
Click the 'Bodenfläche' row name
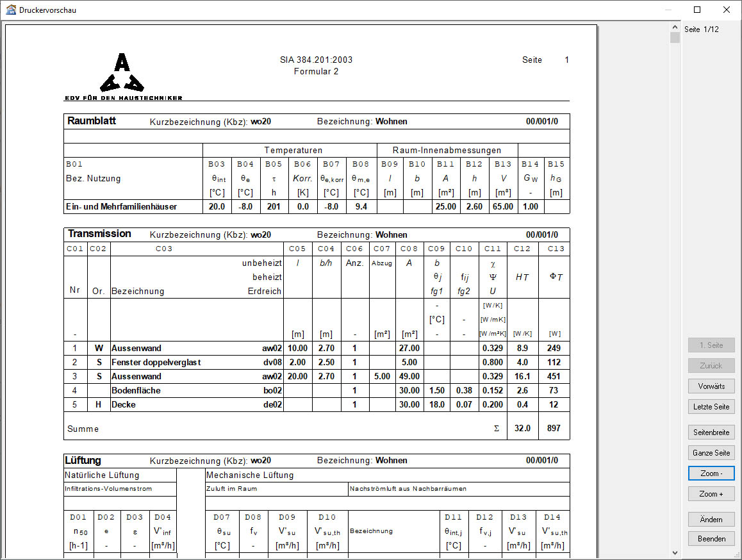[136, 391]
